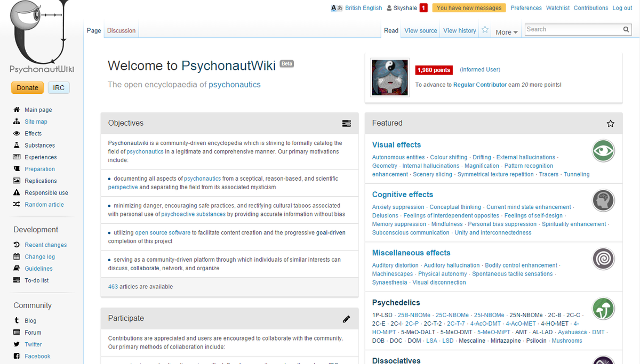This screenshot has height=364, width=640.
Task: Open the View history tab
Action: tap(459, 30)
